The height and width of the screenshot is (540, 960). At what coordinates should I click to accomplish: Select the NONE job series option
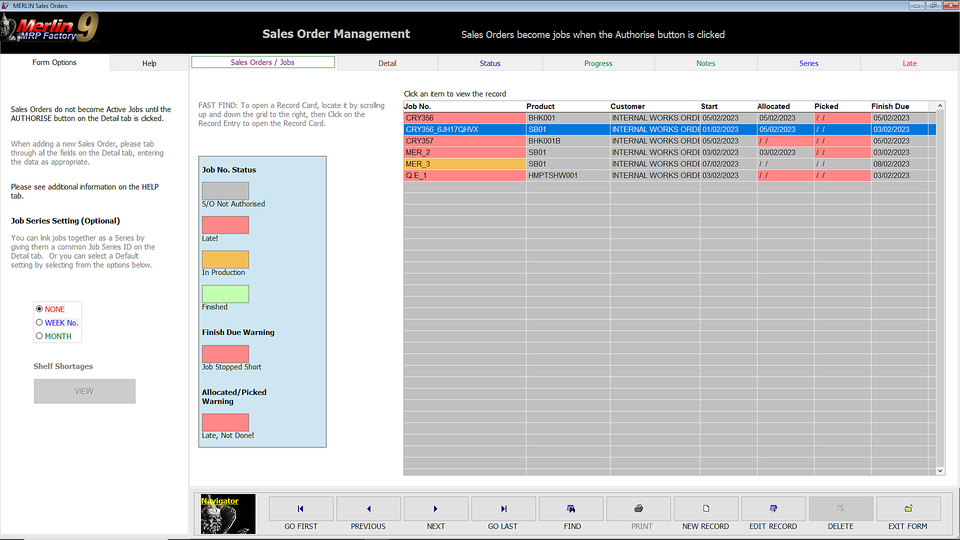coord(40,309)
